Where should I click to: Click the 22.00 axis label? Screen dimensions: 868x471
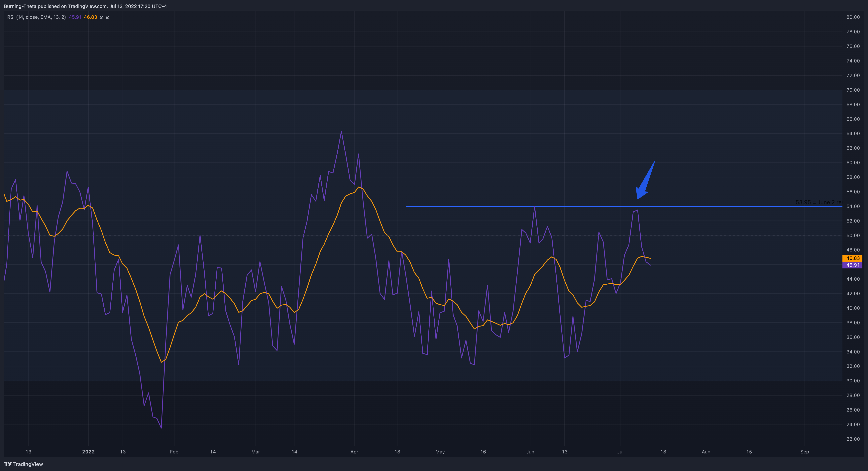[853, 439]
